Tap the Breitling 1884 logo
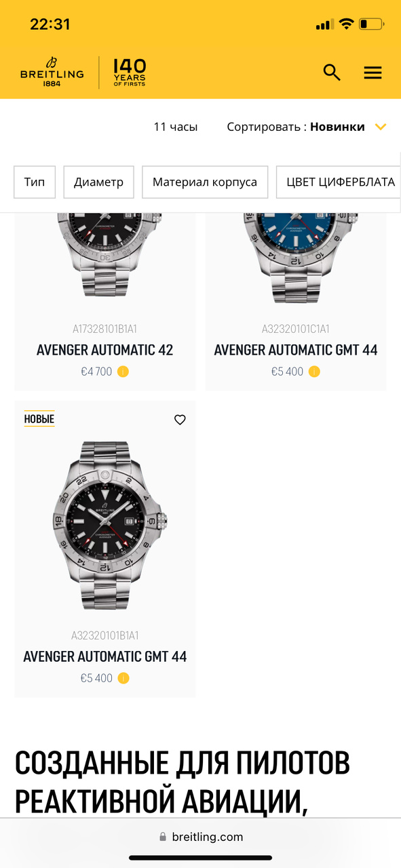Image resolution: width=401 pixels, height=868 pixels. tap(52, 73)
